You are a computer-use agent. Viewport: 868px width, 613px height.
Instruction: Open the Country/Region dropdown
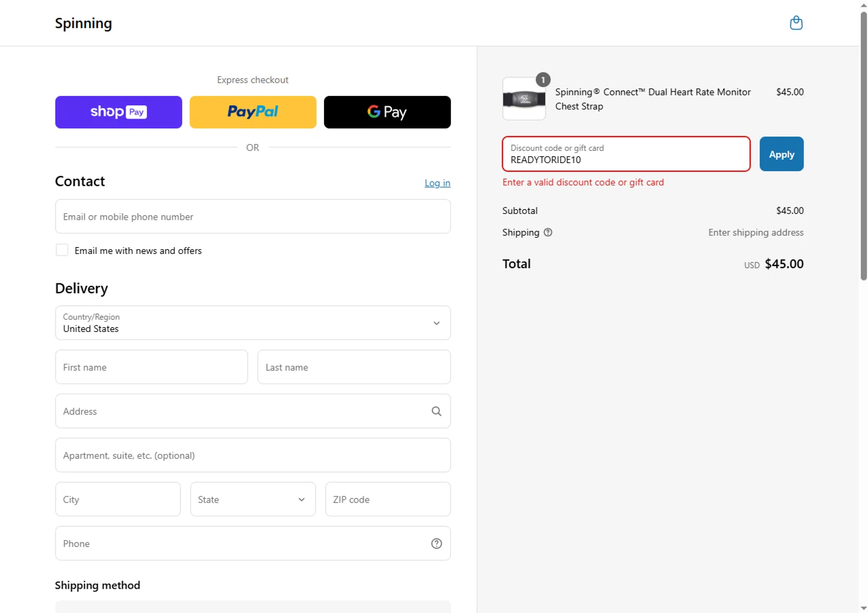point(253,323)
